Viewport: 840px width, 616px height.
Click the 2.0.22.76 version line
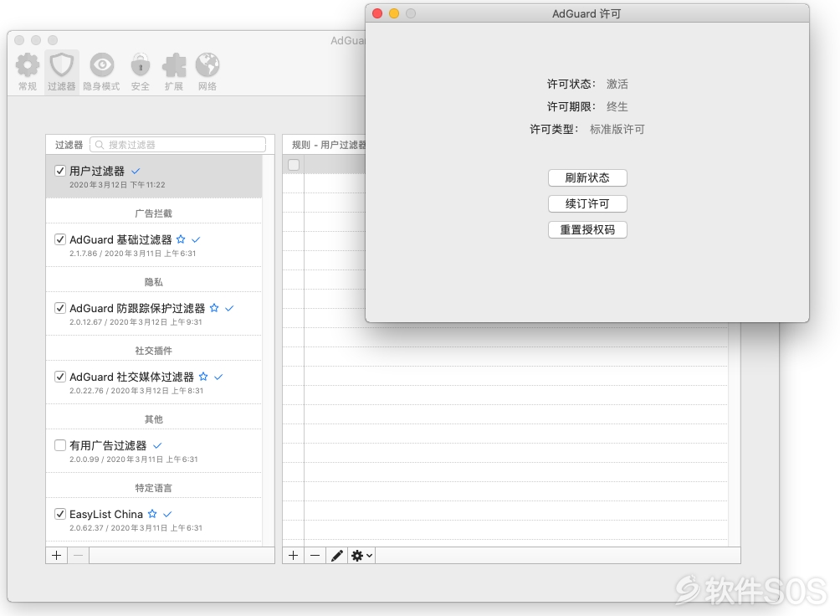point(136,391)
